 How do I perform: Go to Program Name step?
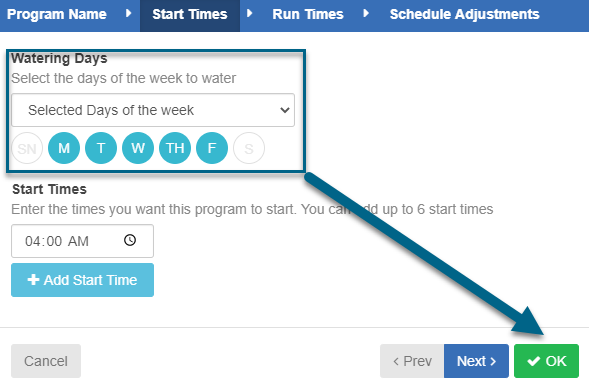click(57, 14)
